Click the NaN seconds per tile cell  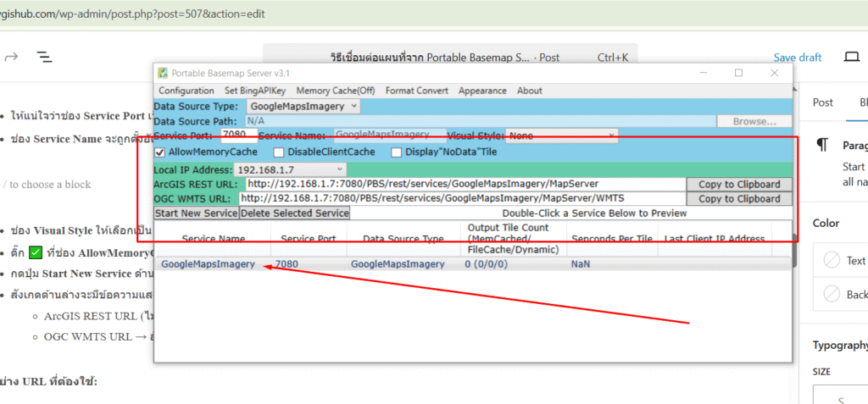click(581, 264)
